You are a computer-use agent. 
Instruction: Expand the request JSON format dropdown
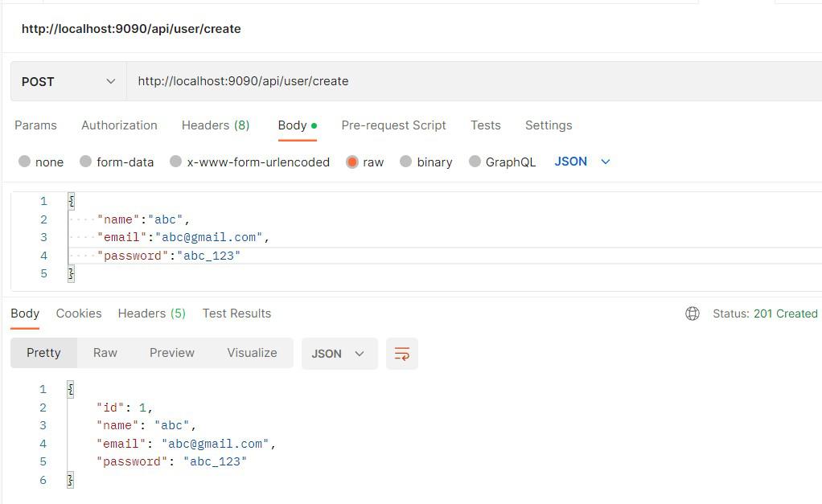[582, 162]
